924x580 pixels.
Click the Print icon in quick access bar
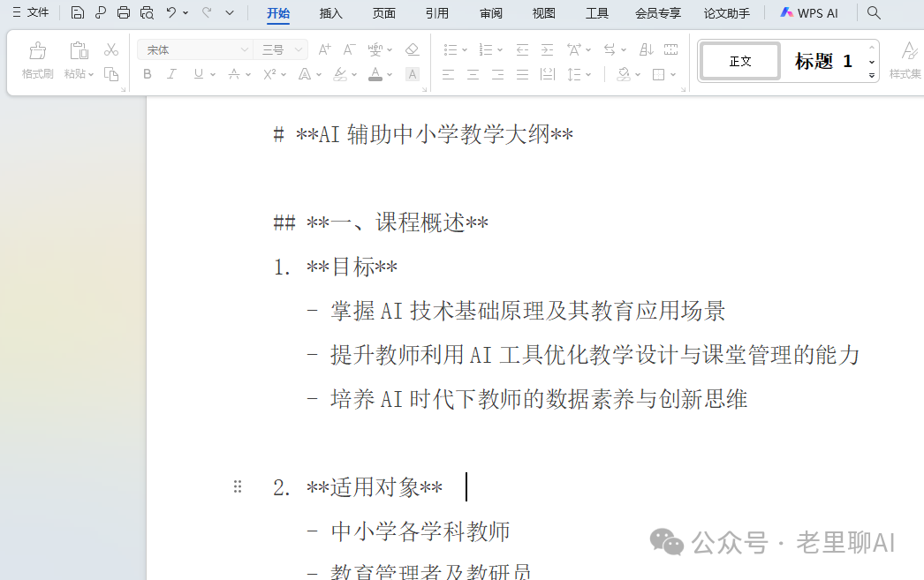(124, 12)
